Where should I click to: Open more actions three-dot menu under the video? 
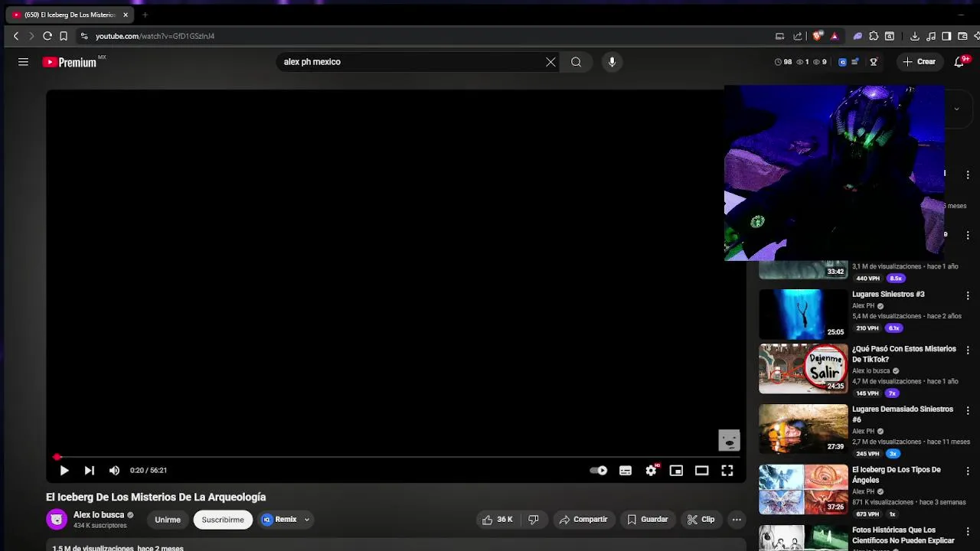[737, 520]
